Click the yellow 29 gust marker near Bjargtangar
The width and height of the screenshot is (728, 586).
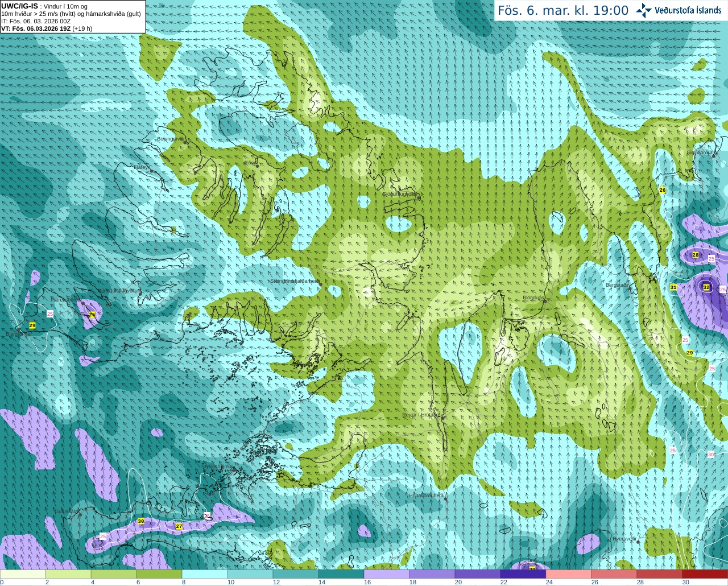click(32, 325)
